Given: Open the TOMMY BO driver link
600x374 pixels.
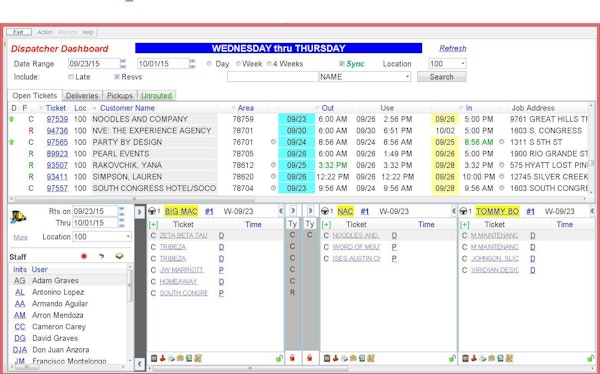Looking at the screenshot, I should (497, 211).
